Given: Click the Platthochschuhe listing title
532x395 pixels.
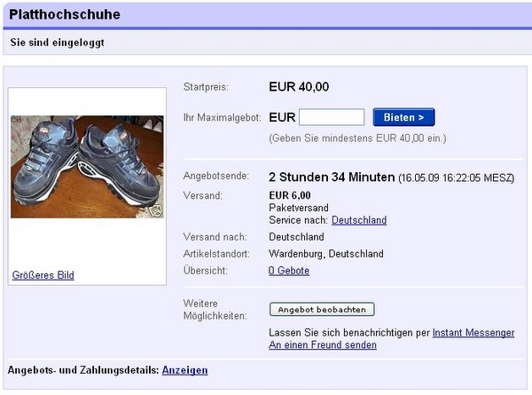Looking at the screenshot, I should point(64,15).
